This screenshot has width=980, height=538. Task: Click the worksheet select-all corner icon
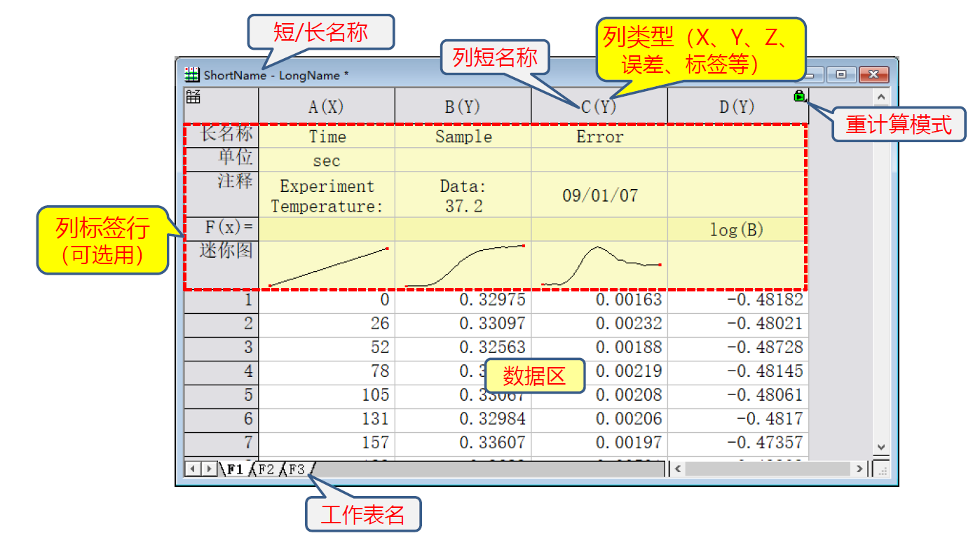click(193, 97)
